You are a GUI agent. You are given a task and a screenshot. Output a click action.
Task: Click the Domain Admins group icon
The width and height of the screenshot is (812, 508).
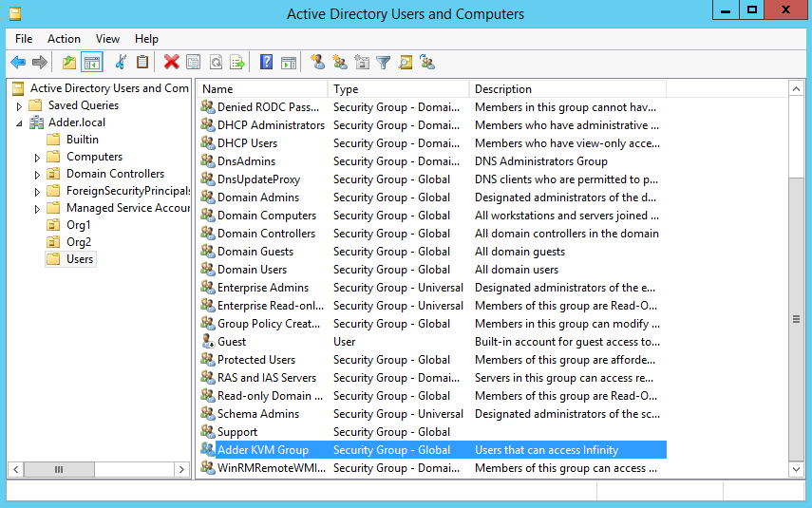click(208, 197)
